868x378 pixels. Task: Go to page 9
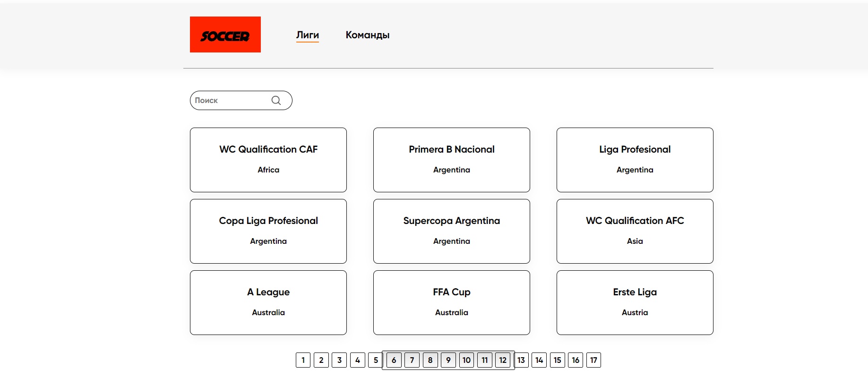tap(448, 360)
